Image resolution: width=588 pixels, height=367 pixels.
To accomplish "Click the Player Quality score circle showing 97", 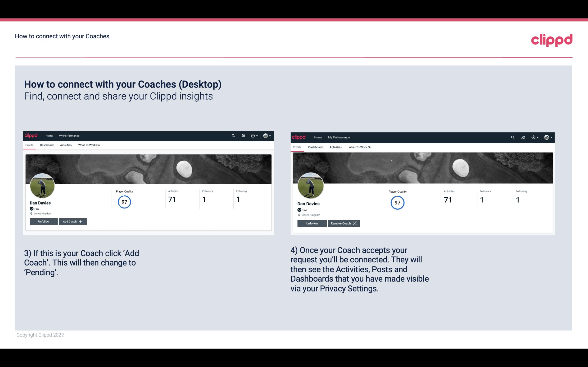I will [x=124, y=201].
